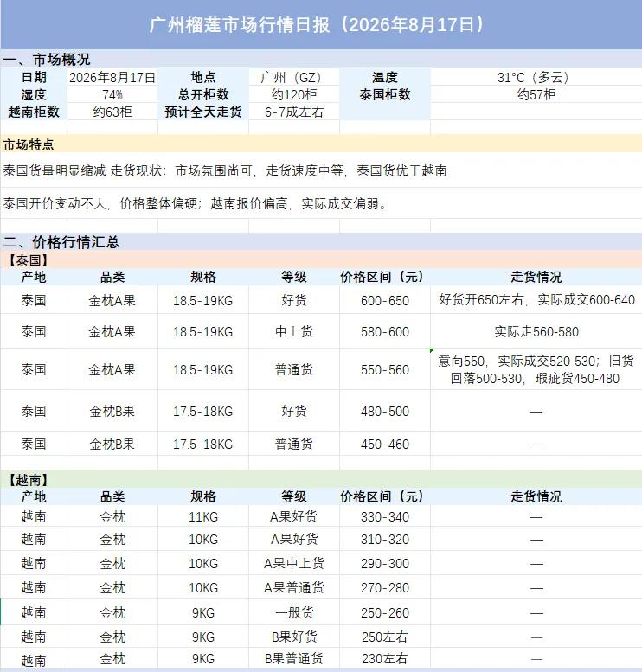Select the '越南柜数' label cell

[x=34, y=112]
